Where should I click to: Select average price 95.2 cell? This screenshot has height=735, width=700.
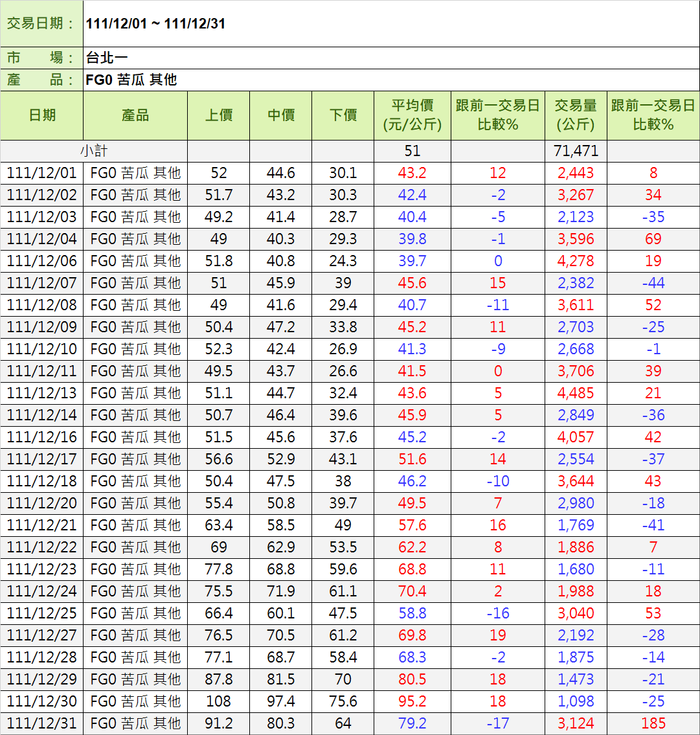[412, 701]
